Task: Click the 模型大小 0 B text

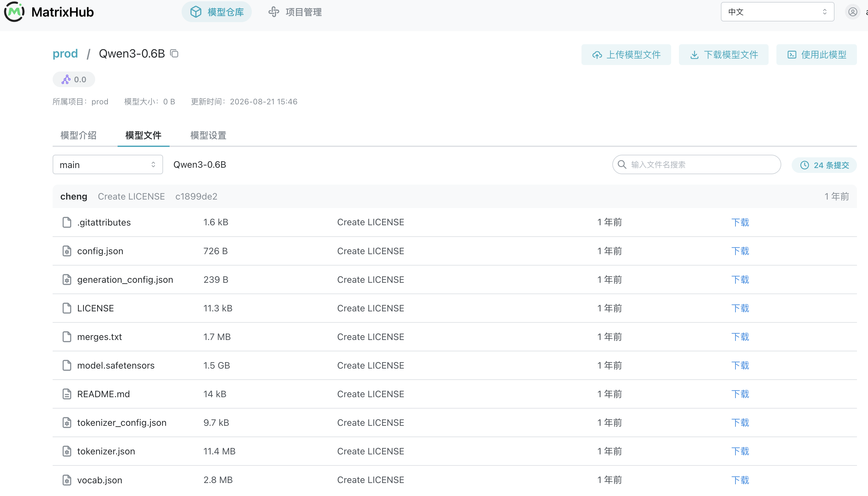Action: [149, 101]
